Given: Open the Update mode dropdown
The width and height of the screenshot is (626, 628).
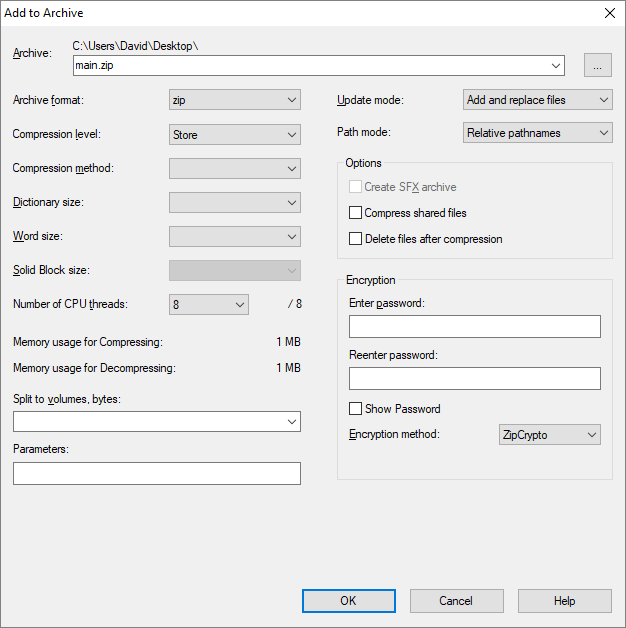Looking at the screenshot, I should [537, 100].
